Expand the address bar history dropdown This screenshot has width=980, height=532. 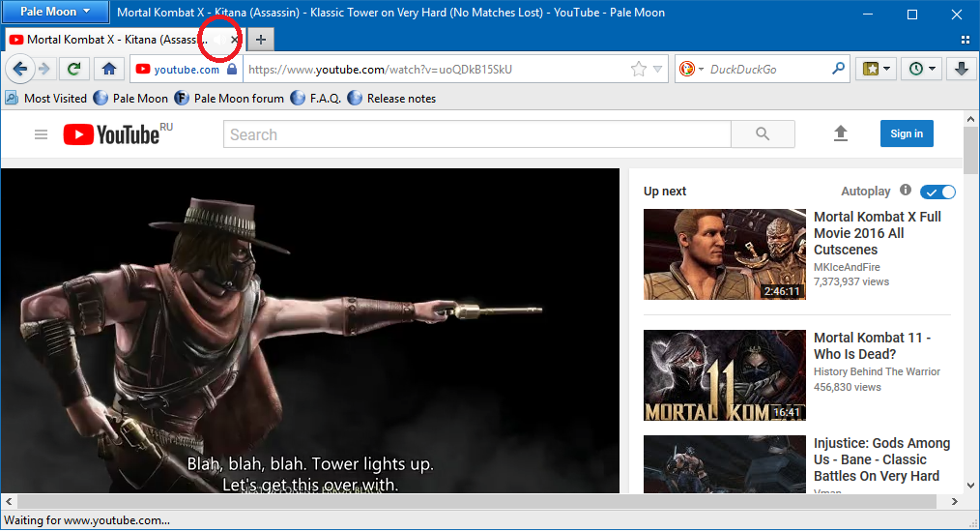(x=657, y=69)
